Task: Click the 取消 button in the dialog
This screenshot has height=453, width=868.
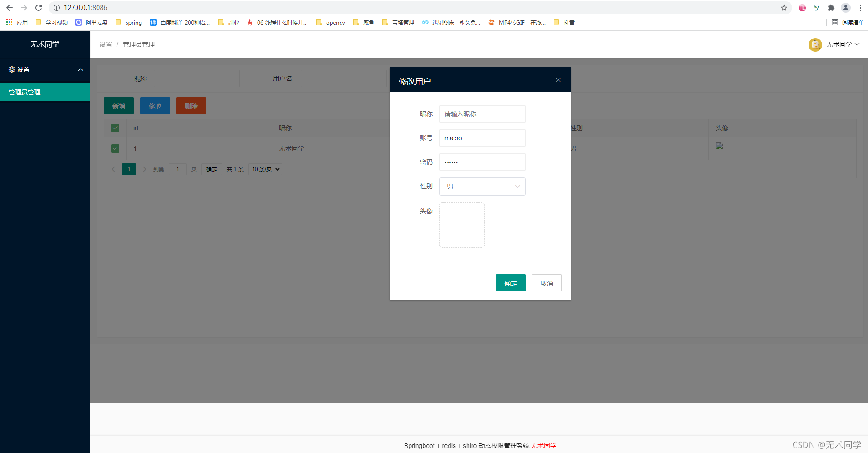Action: point(547,283)
